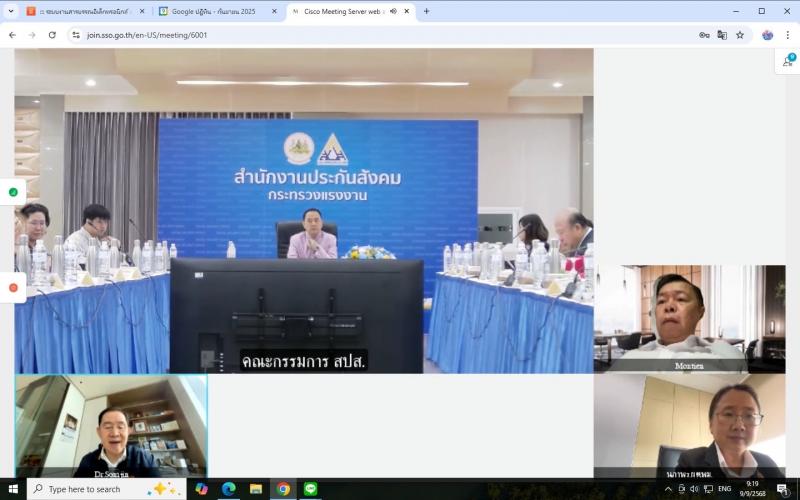This screenshot has width=800, height=500.
Task: Reload the meeting page
Action: point(52,35)
